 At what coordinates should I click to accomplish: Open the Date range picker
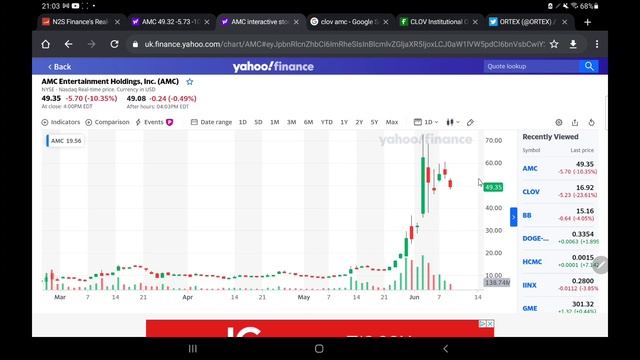click(211, 122)
